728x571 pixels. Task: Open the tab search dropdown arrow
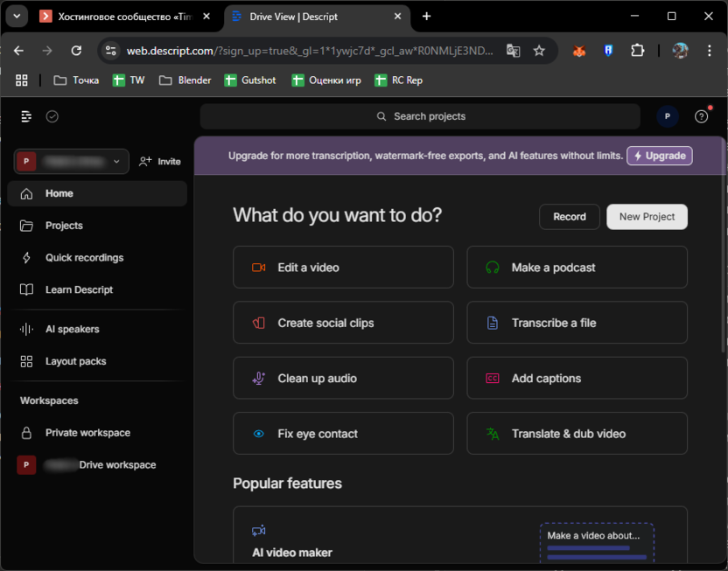pyautogui.click(x=17, y=17)
